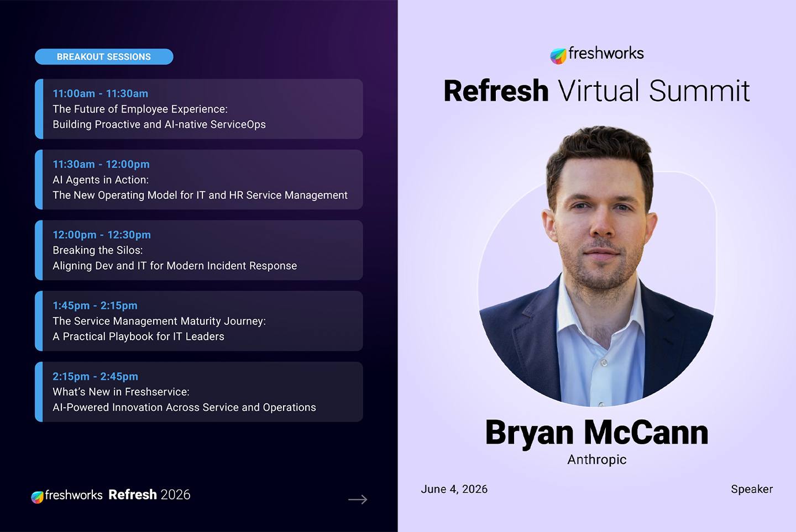
Task: Click the 2:15pm - 2:45pm time text
Action: coord(95,376)
